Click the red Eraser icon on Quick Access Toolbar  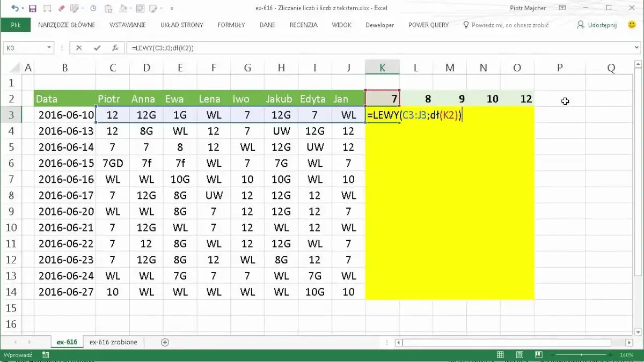tap(61, 8)
